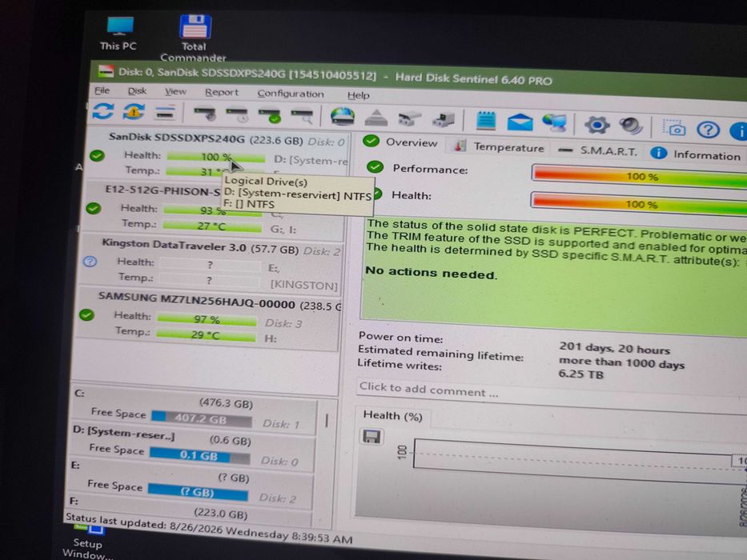Click the refresh icon with warning sign
This screenshot has height=560, width=747.
coord(134,112)
